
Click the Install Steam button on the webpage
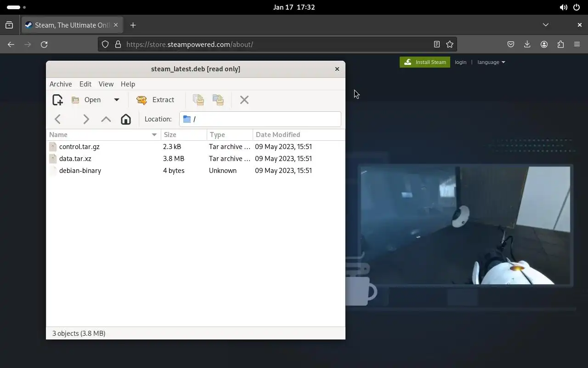click(425, 62)
